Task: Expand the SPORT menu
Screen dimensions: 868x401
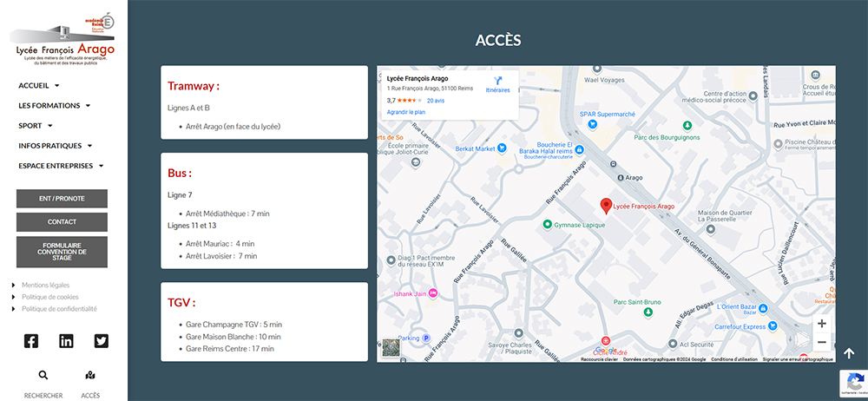Action: coord(36,126)
